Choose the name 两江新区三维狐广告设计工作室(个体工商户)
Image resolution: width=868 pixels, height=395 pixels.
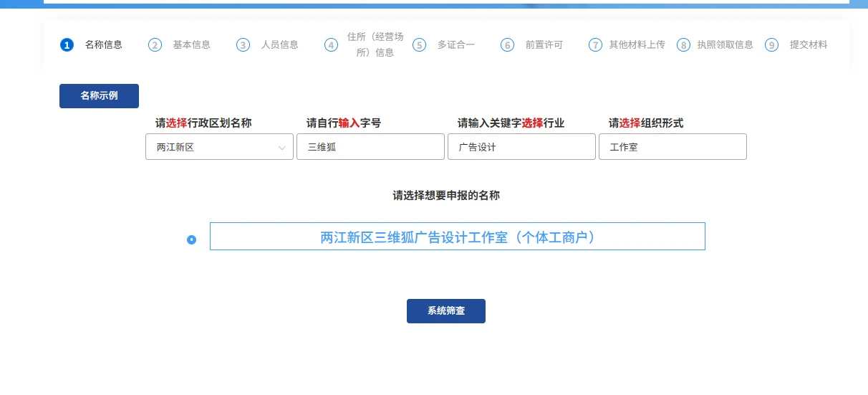(457, 237)
